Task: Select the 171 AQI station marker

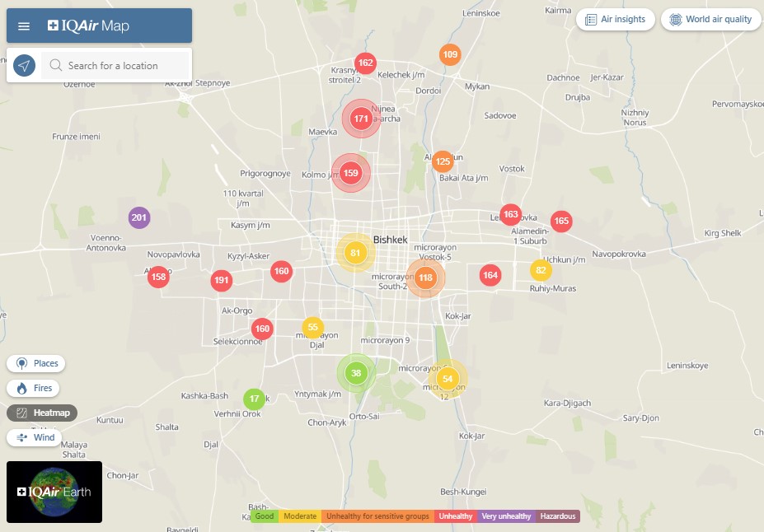Action: [360, 119]
